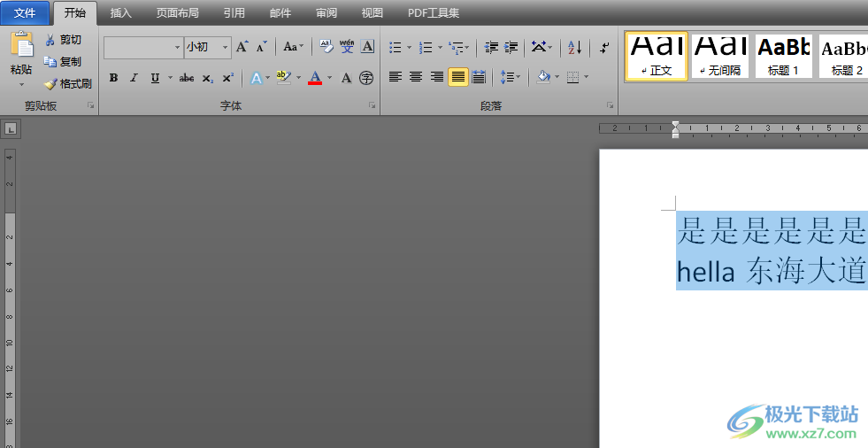Click Character Border icon
The width and height of the screenshot is (868, 448).
(x=367, y=47)
